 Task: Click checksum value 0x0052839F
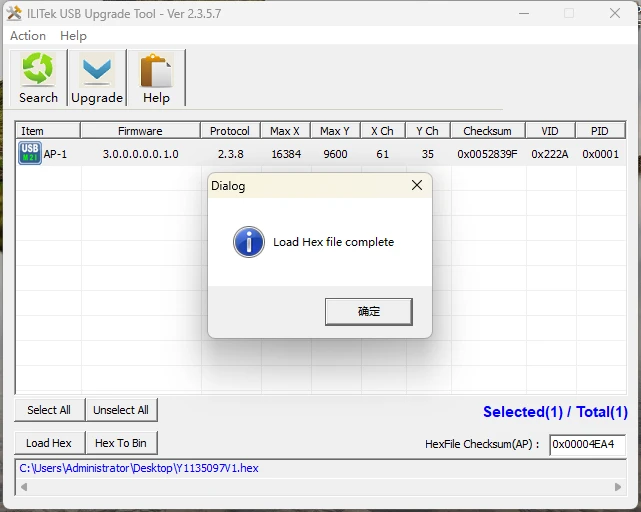pos(487,154)
